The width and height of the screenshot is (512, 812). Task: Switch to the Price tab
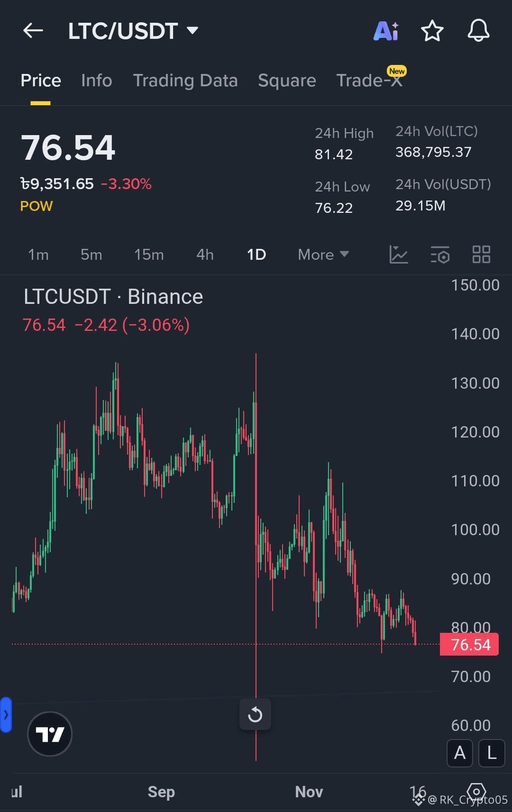(41, 81)
